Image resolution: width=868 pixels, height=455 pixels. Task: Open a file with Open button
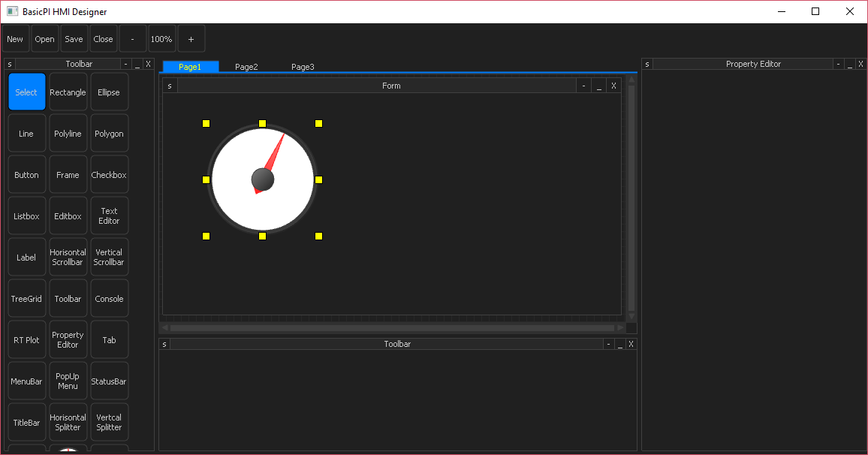(x=45, y=39)
